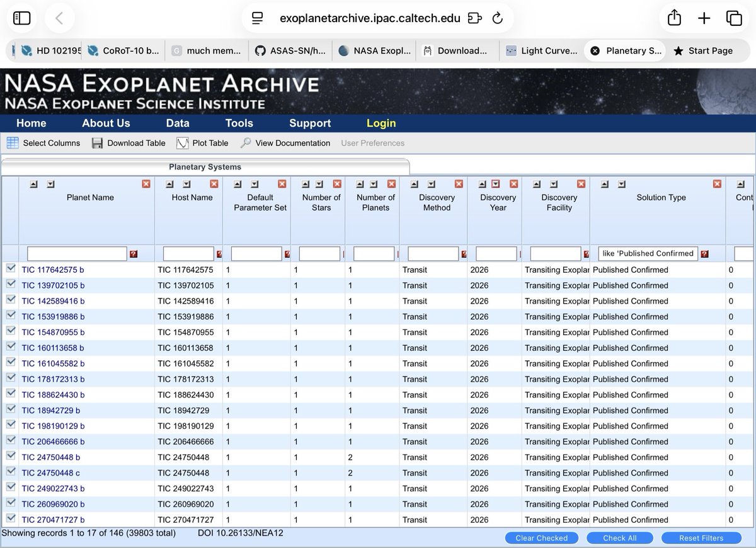The height and width of the screenshot is (548, 756).
Task: Uncheck the TIC 117642575 b row
Action: (x=10, y=267)
